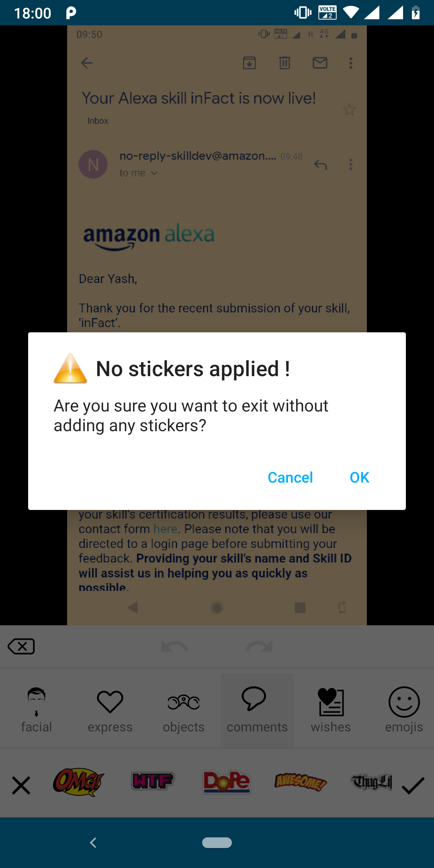
Task: Select the emojis sticker category
Action: [404, 710]
